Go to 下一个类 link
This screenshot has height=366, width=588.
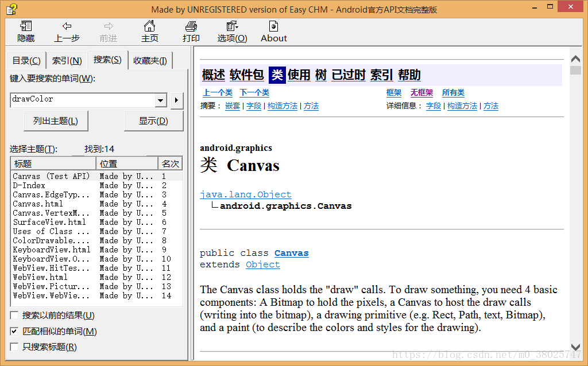tap(254, 92)
